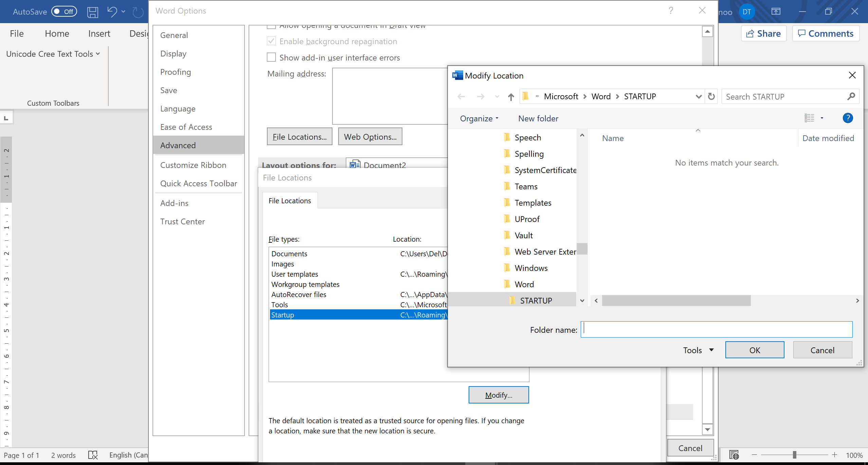This screenshot has width=868, height=465.
Task: Click the Help question mark in Word Options
Action: click(671, 11)
